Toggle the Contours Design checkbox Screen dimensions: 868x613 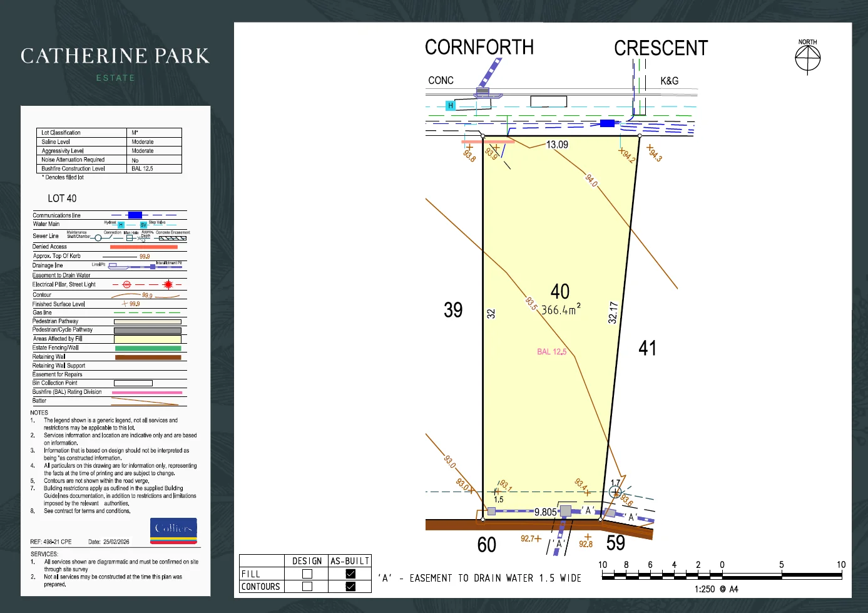[x=307, y=587]
